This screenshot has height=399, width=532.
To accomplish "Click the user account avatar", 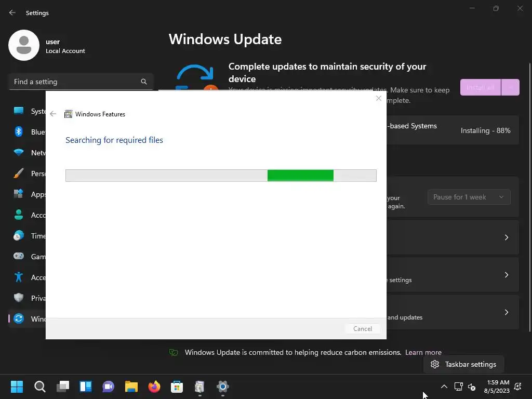I will (x=24, y=45).
